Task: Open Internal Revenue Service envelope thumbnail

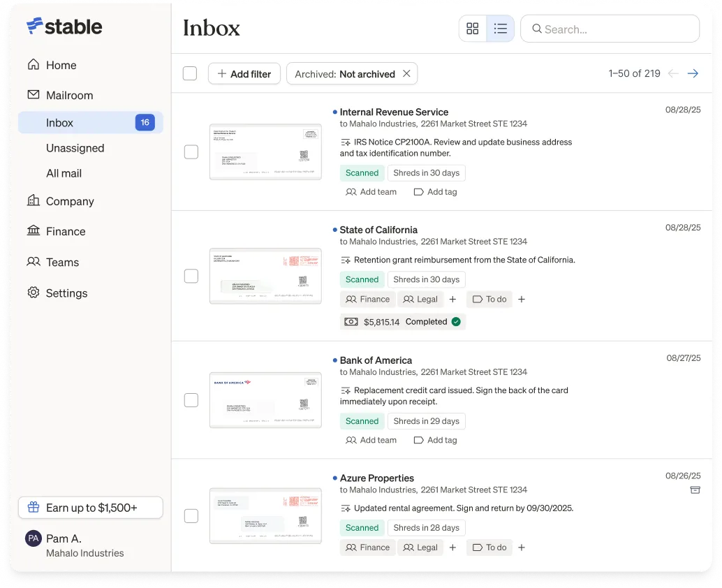Action: [x=265, y=152]
